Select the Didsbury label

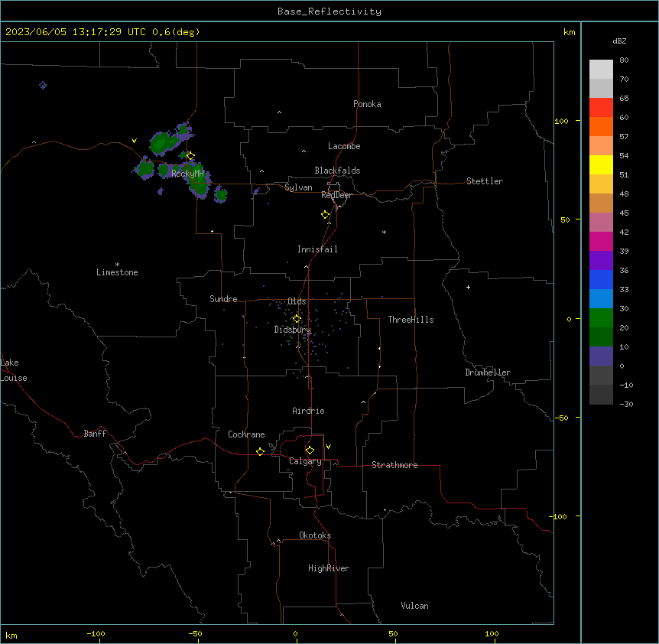pos(292,330)
